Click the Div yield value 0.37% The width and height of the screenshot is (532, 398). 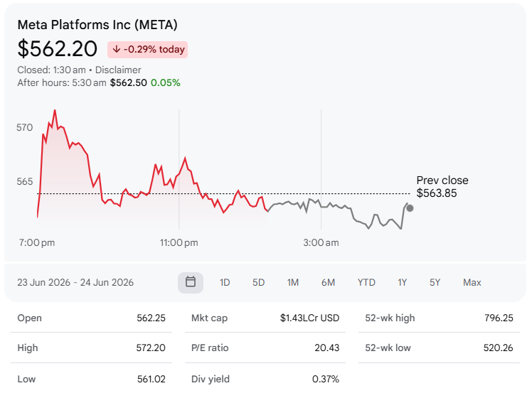326,379
